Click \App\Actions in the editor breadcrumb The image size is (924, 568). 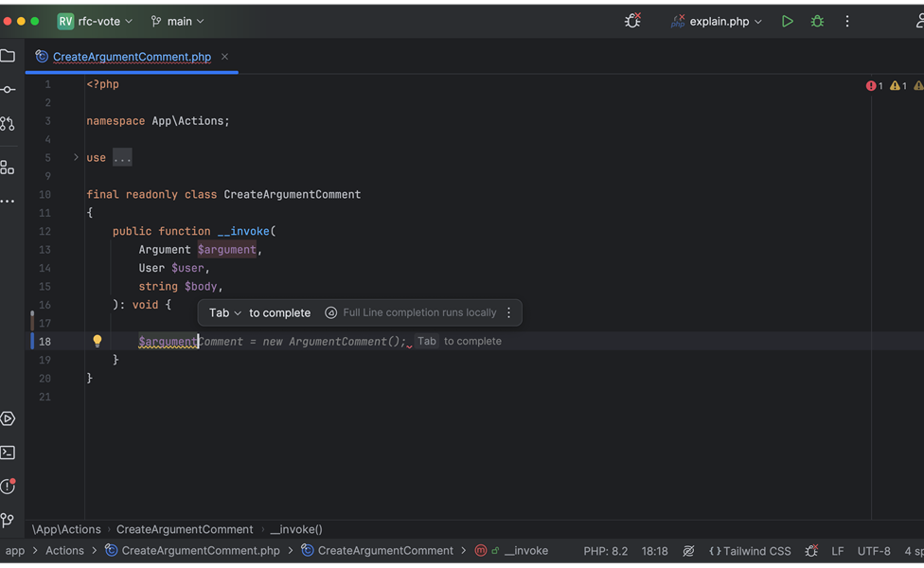(66, 529)
